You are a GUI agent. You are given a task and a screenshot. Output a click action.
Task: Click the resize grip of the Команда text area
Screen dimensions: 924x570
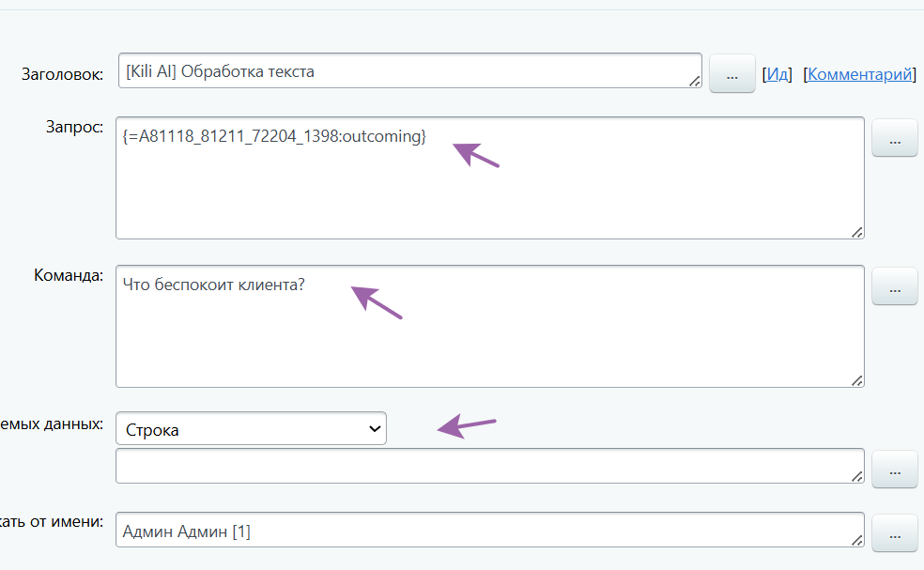tap(857, 380)
